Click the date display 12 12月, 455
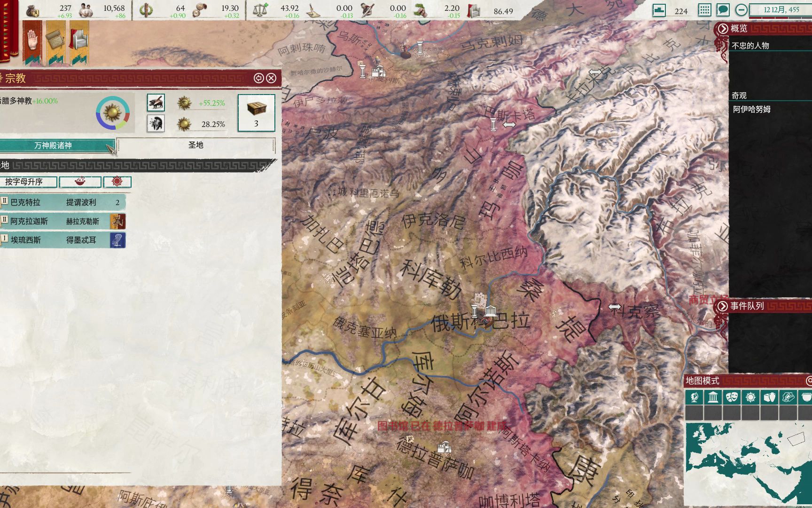Screen dimensions: 812x508 pos(781,9)
